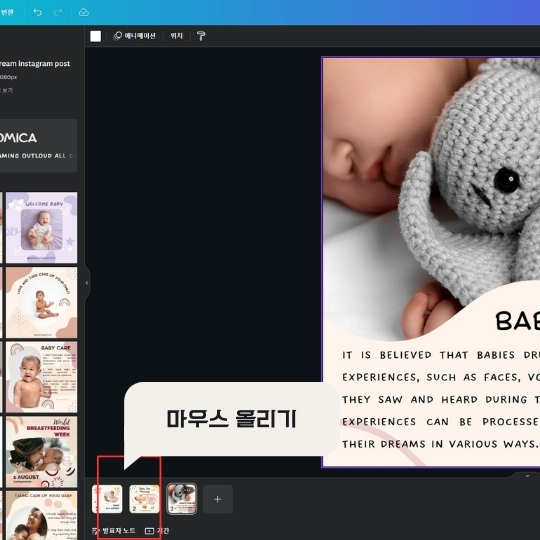Undo the last action in the top bar
Image resolution: width=540 pixels, height=540 pixels.
click(38, 12)
